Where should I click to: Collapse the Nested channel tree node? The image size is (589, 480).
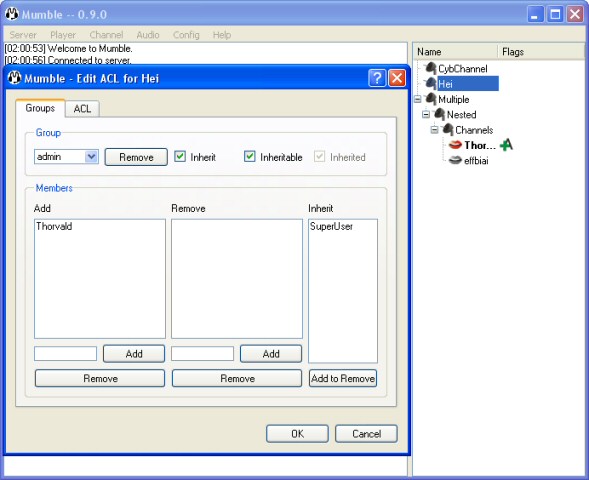tap(426, 114)
